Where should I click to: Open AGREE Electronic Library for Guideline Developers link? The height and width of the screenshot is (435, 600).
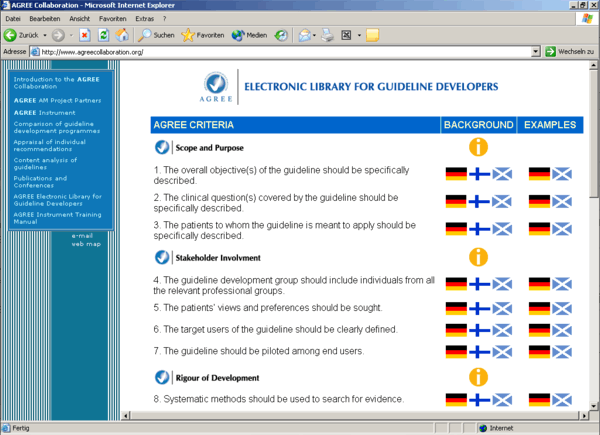pos(58,200)
